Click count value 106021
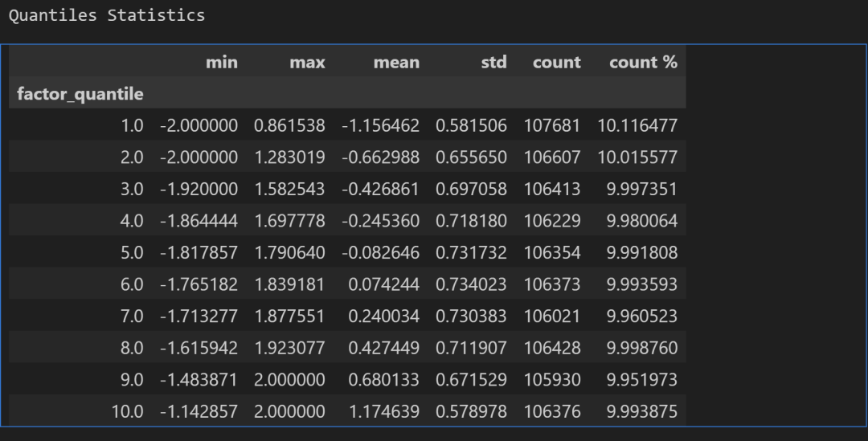Screen dimensions: 868x441 pyautogui.click(x=552, y=316)
